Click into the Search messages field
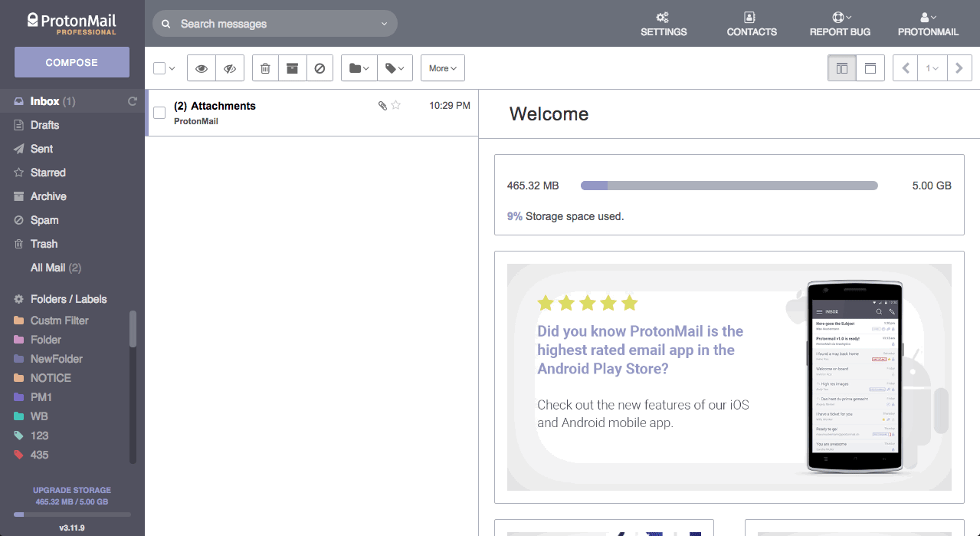 tap(275, 24)
